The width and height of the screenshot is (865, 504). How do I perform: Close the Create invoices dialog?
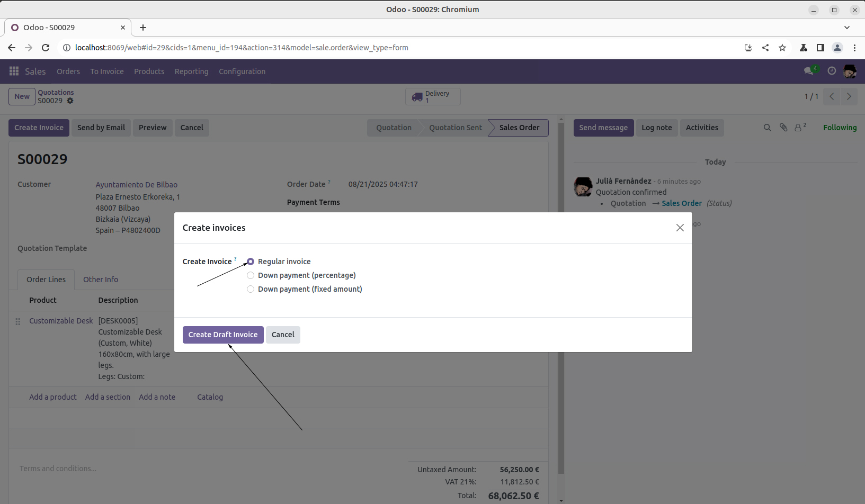coord(680,228)
